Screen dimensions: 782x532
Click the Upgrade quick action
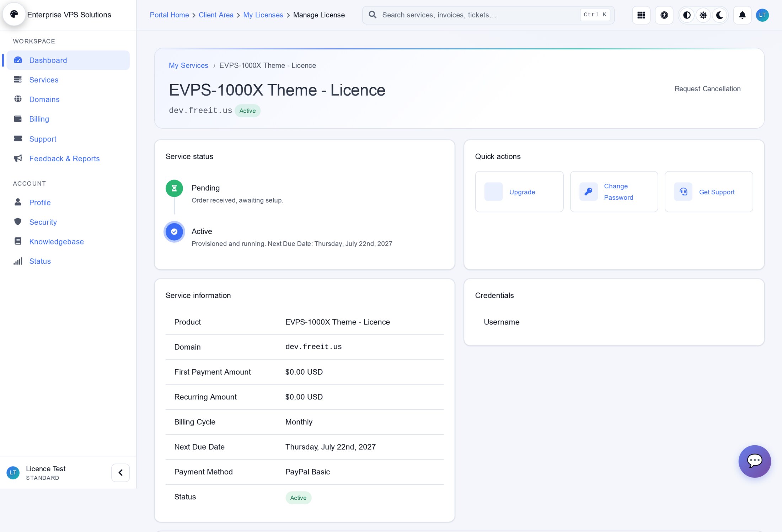coord(519,192)
